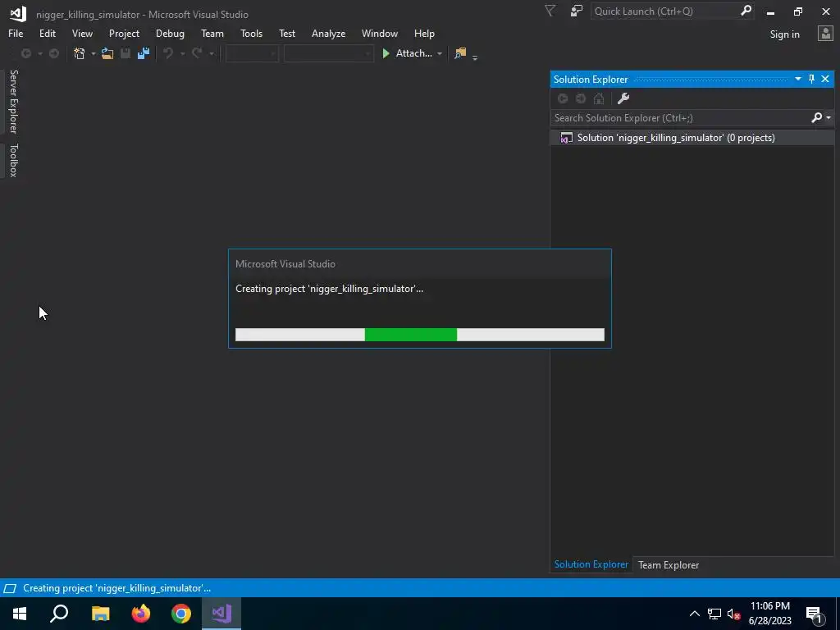
Task: Open the Team menu
Action: click(212, 33)
